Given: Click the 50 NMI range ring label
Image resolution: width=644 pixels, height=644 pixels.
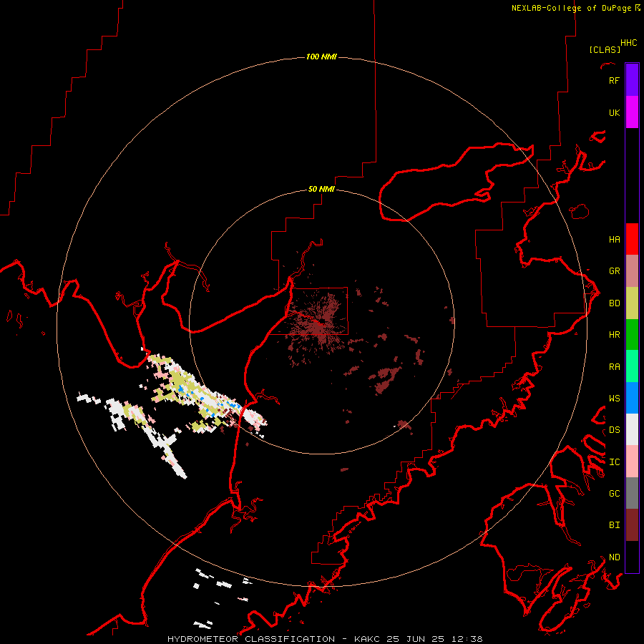Looking at the screenshot, I should pos(321,190).
